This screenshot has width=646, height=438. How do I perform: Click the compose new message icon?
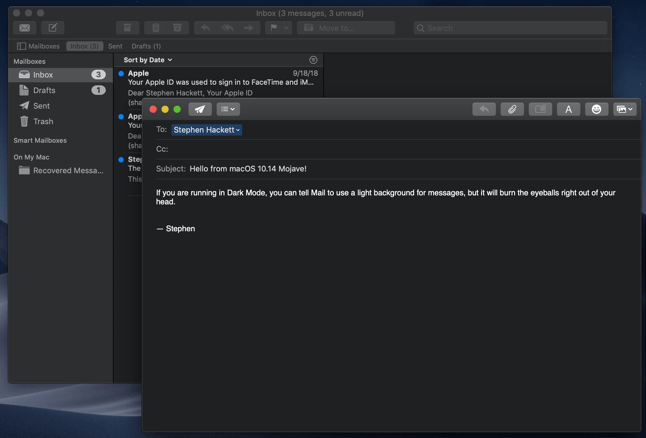[x=52, y=28]
